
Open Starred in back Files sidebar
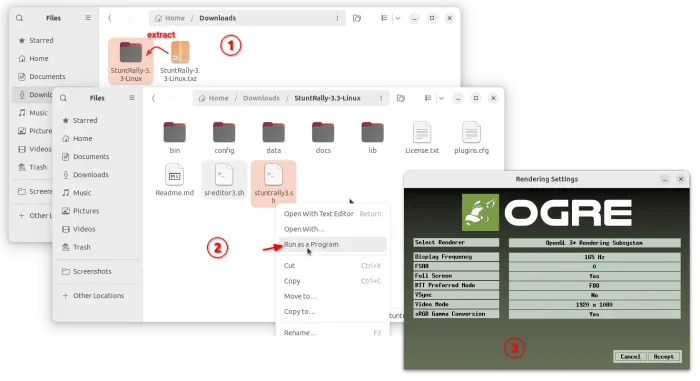[54, 41]
